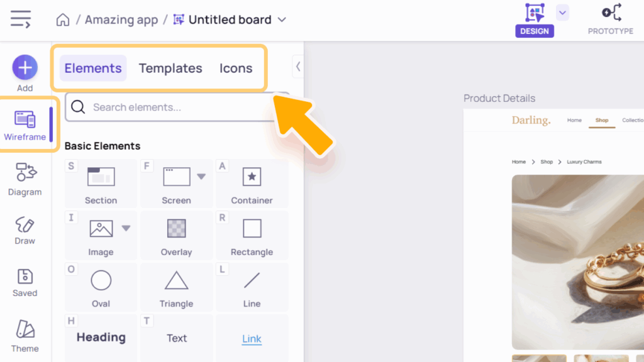The width and height of the screenshot is (644, 362).
Task: Add a Triangle shape element
Action: pyautogui.click(x=176, y=287)
